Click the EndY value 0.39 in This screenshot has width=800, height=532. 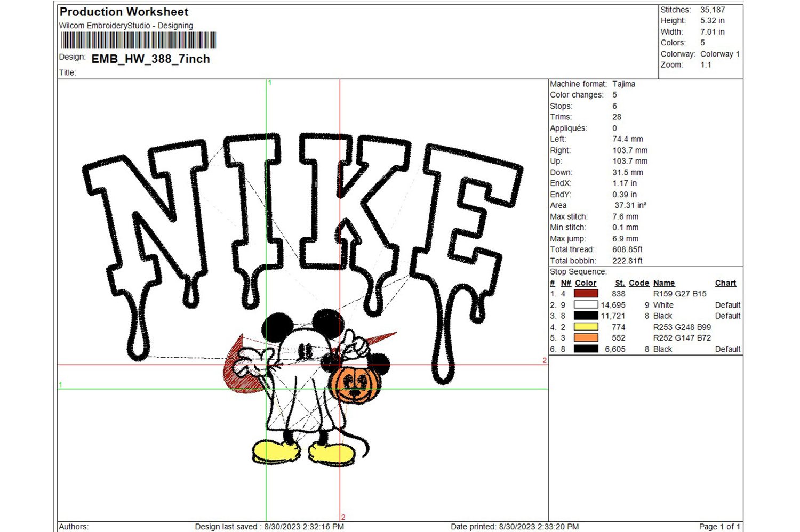click(625, 195)
